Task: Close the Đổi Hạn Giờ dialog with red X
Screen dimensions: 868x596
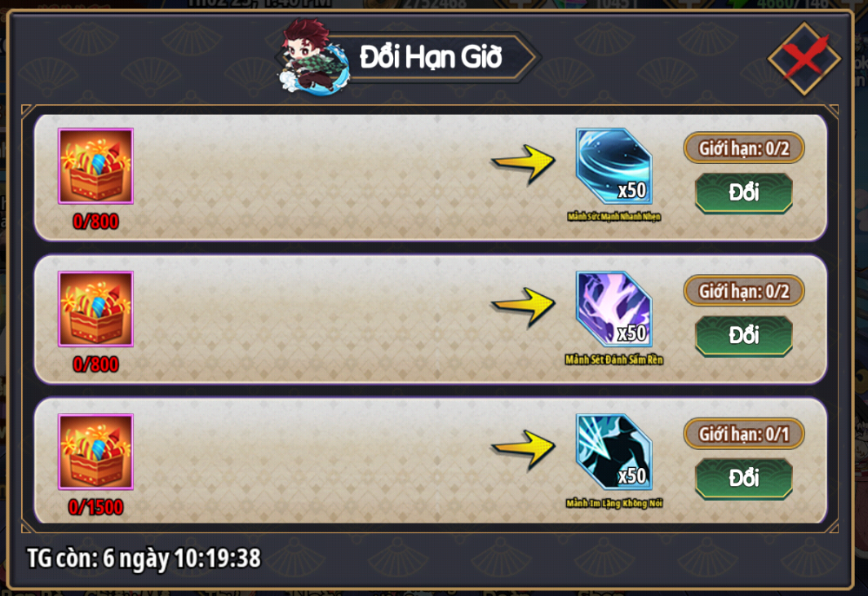Action: click(804, 58)
